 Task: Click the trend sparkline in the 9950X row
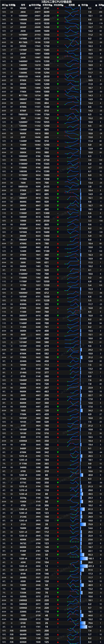point(72,8)
